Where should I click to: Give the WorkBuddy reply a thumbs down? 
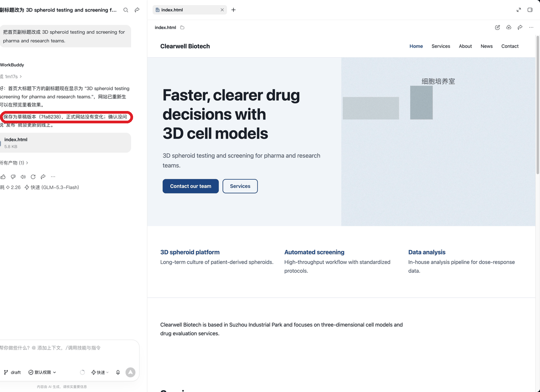(x=13, y=177)
